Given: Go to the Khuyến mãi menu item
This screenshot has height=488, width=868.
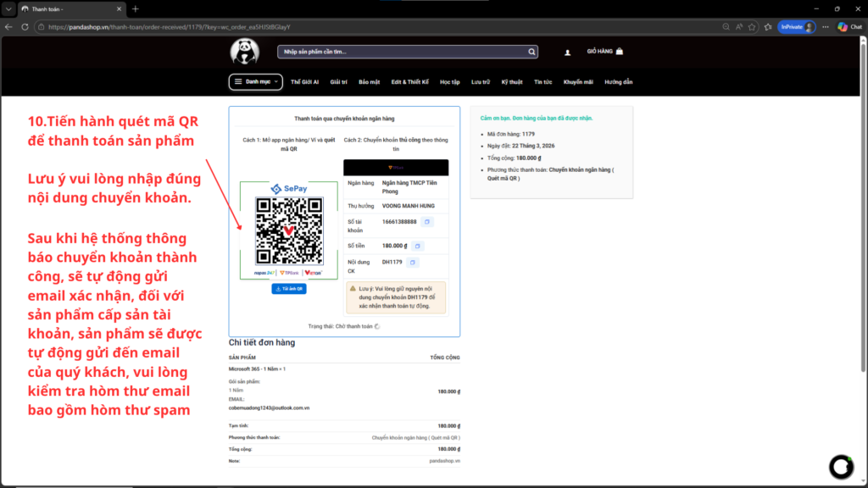Looking at the screenshot, I should [578, 82].
